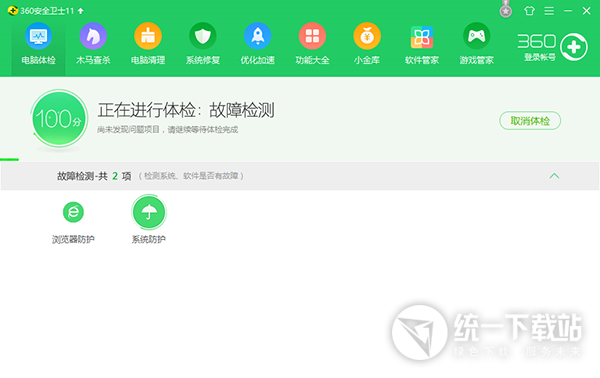The image size is (600, 378).
Task: Open the skin (shirt) changer icon
Action: (x=529, y=11)
